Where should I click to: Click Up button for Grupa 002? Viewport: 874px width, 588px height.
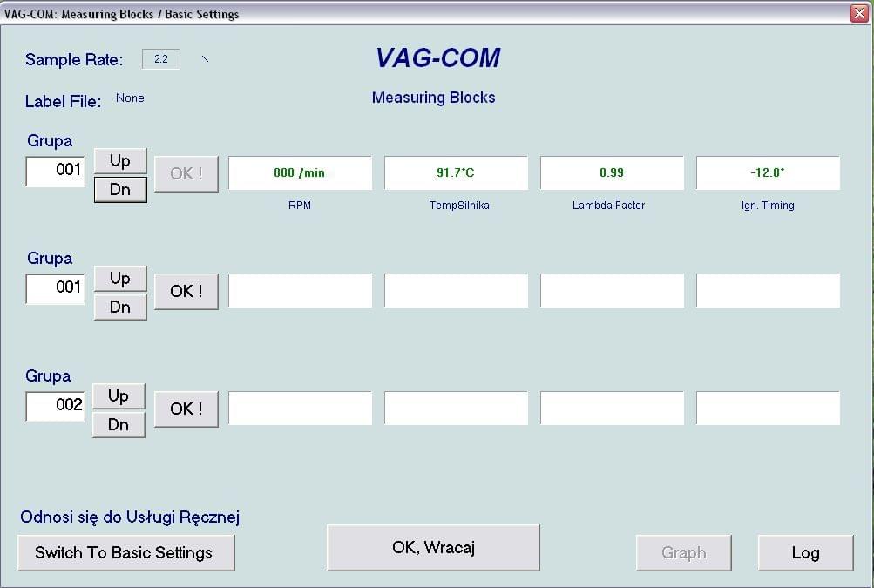click(119, 396)
